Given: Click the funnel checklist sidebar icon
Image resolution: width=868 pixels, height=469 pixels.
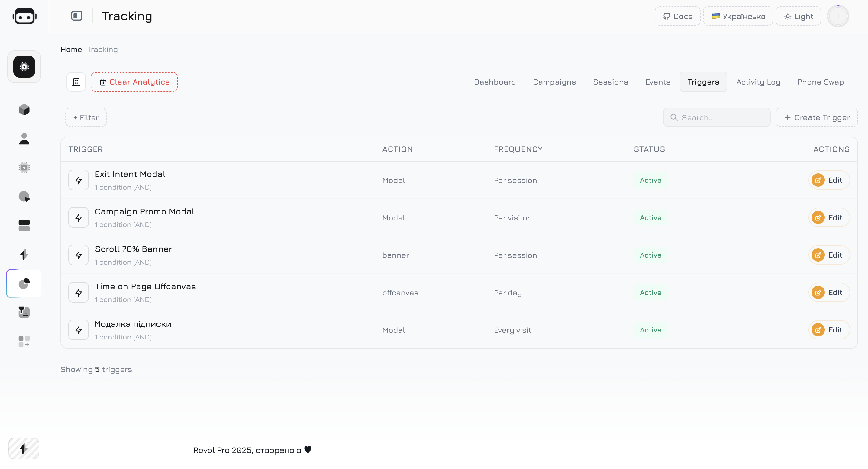Looking at the screenshot, I should (x=24, y=312).
